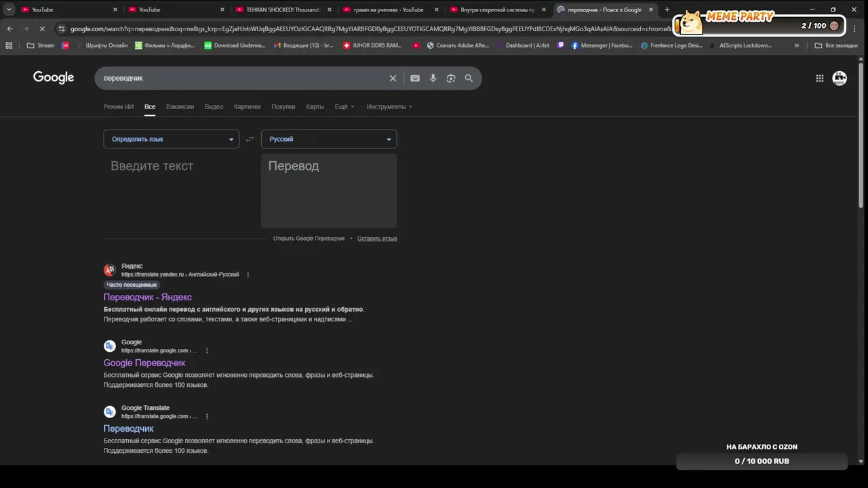Click the Часто посещаемые label
Viewport: 868px width, 488px height.
(x=132, y=285)
